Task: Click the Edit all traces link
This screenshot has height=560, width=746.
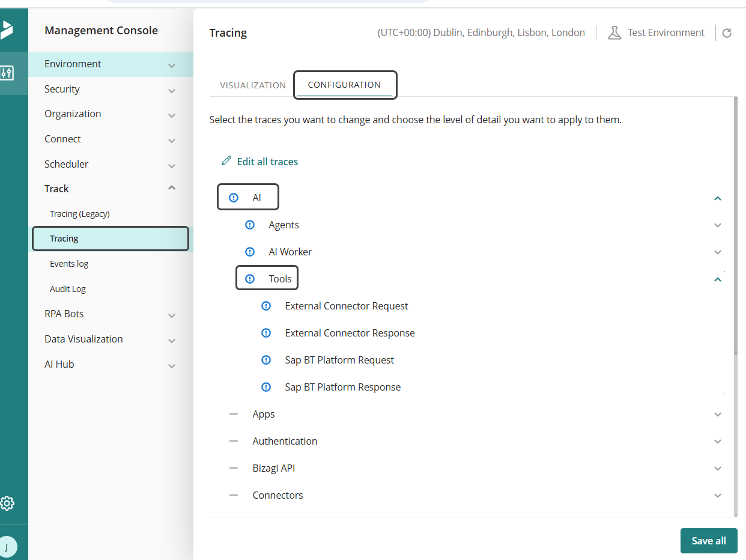Action: tap(267, 161)
